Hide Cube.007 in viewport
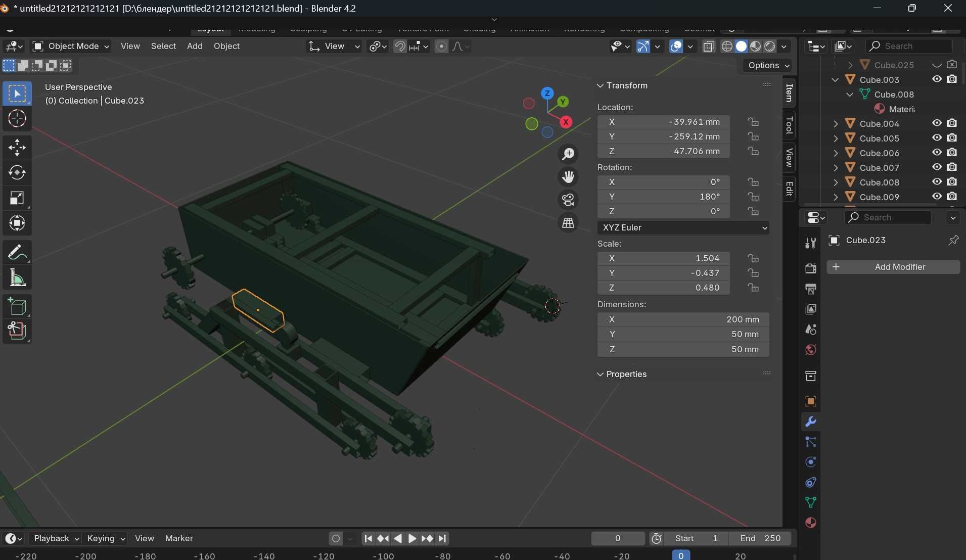966x560 pixels. pos(937,167)
